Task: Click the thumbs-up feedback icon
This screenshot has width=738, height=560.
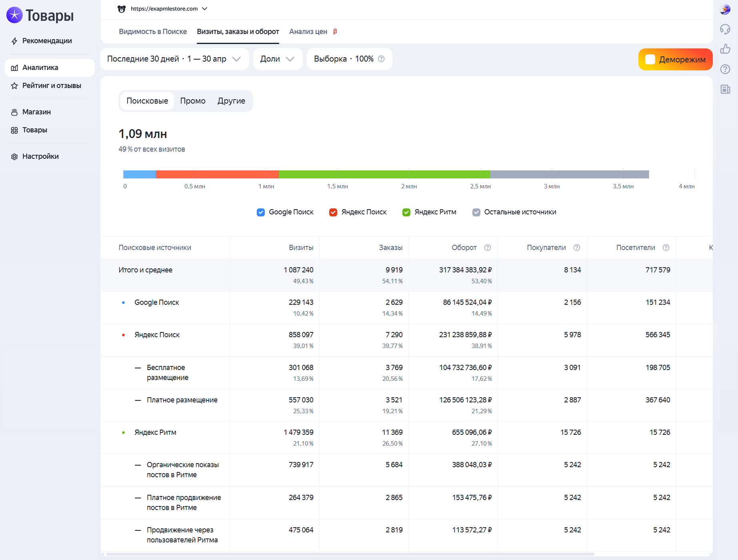Action: [x=725, y=49]
